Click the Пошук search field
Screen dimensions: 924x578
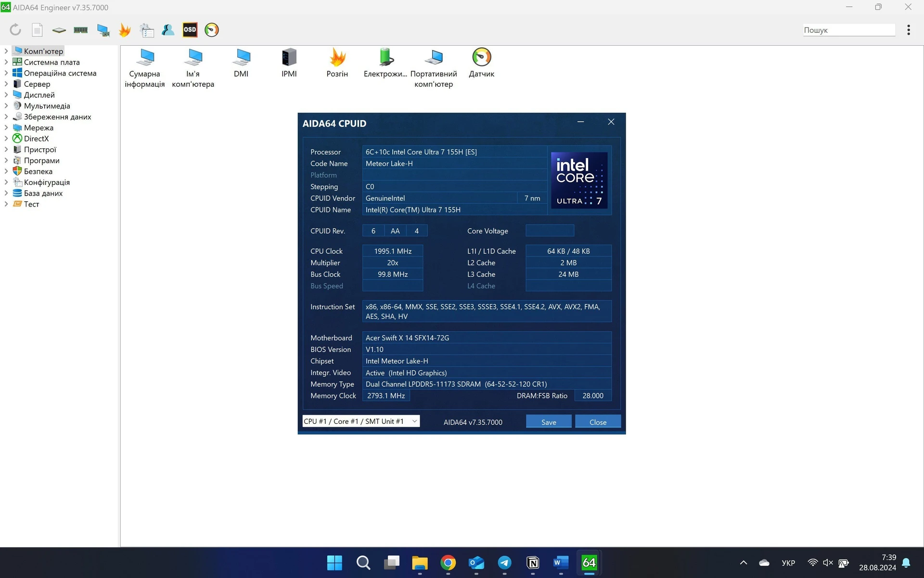(849, 30)
